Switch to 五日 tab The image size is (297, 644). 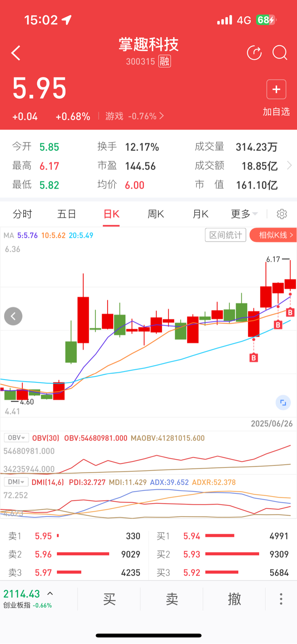coord(67,214)
